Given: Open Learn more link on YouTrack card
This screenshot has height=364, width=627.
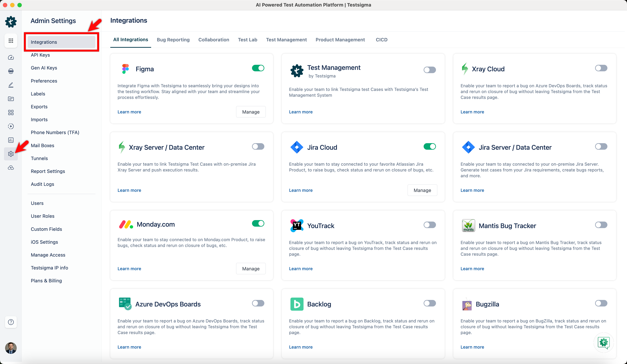Looking at the screenshot, I should 301,268.
